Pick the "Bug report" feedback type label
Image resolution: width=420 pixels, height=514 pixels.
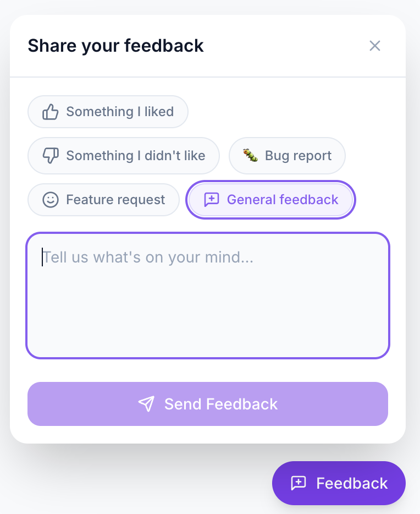coord(298,156)
